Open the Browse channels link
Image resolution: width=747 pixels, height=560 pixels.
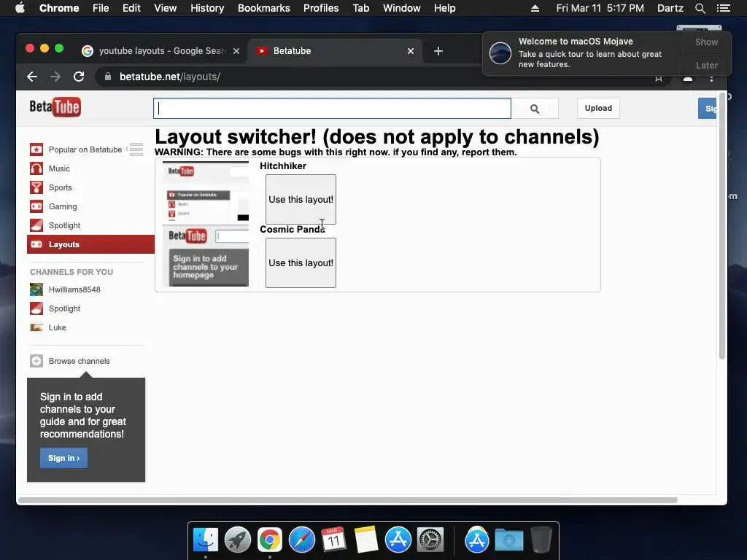pyautogui.click(x=79, y=361)
